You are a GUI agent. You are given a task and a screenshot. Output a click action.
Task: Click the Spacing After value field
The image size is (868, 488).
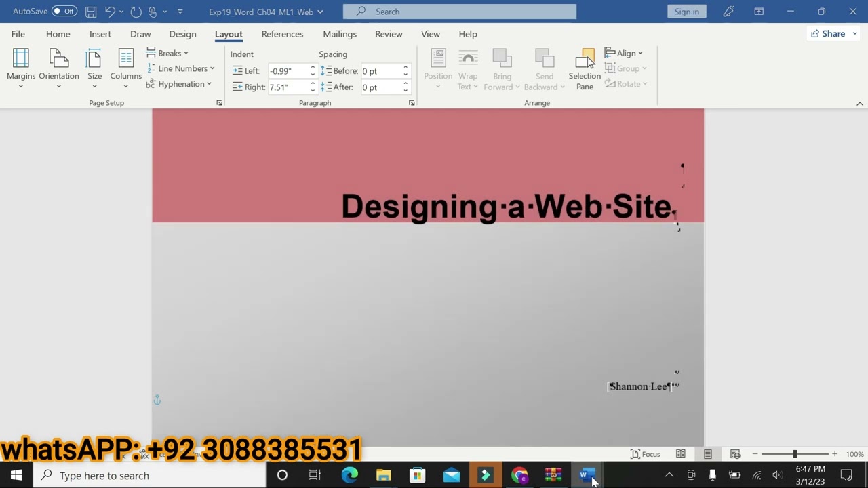tap(381, 87)
